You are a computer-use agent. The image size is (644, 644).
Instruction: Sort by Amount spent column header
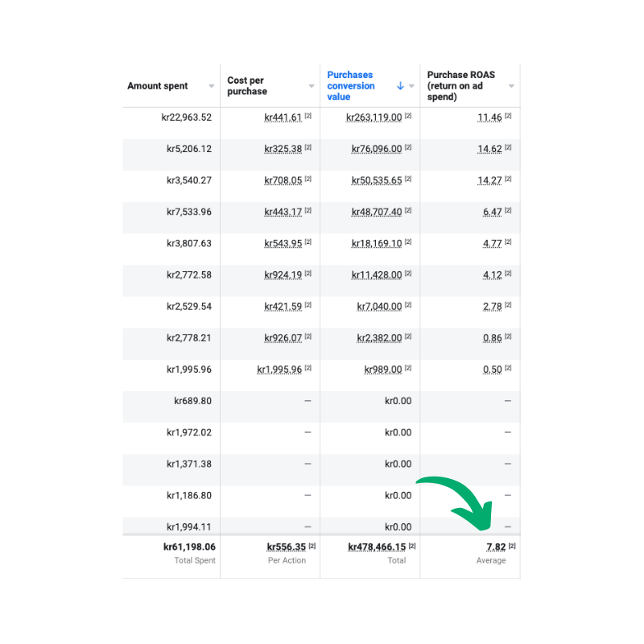coord(158,86)
